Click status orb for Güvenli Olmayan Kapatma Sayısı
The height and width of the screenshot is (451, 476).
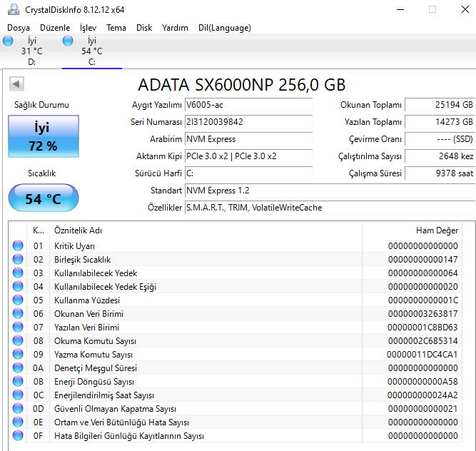(18, 409)
